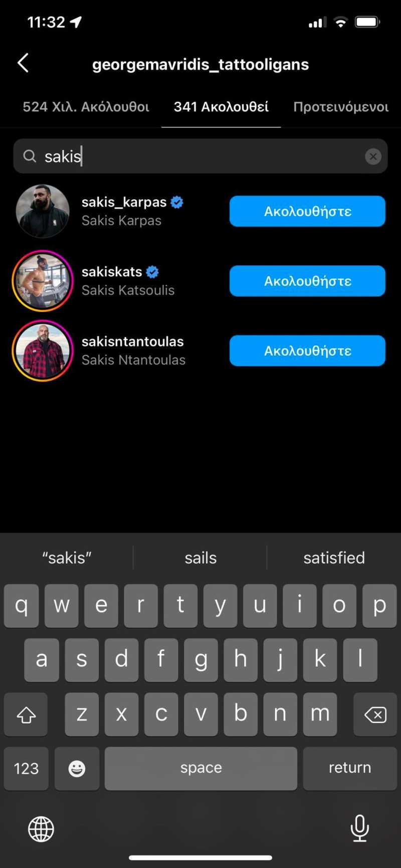This screenshot has height=868, width=401.
Task: Choose the "sails" autocomplete suggestion
Action: coord(200,558)
